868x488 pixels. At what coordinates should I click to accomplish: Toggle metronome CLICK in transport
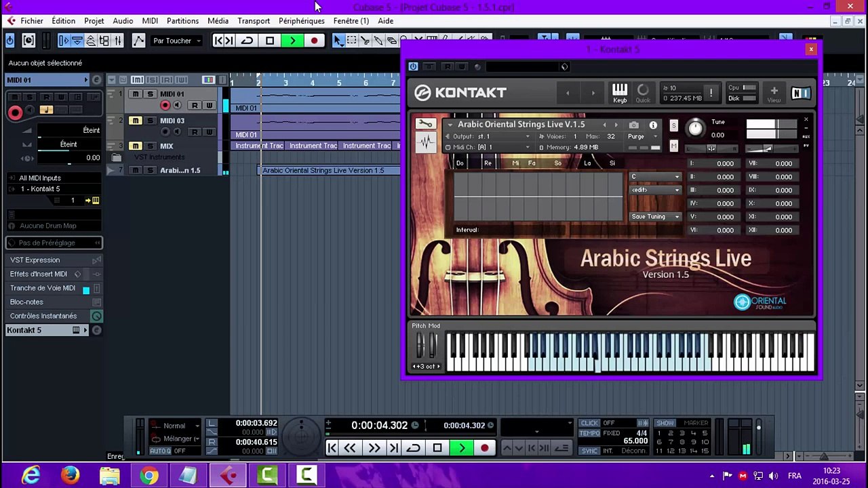(x=590, y=423)
